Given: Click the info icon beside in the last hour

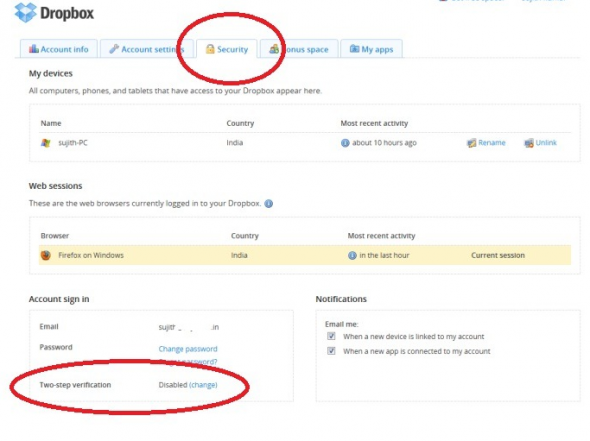Looking at the screenshot, I should [352, 255].
